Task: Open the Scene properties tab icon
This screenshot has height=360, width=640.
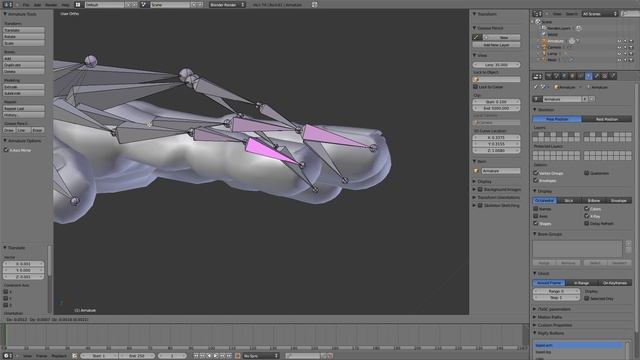Action: click(556, 76)
